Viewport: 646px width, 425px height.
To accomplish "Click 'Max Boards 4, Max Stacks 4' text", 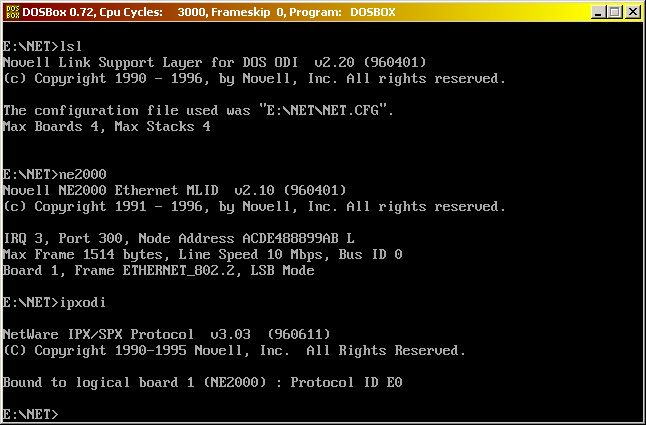I will click(107, 126).
